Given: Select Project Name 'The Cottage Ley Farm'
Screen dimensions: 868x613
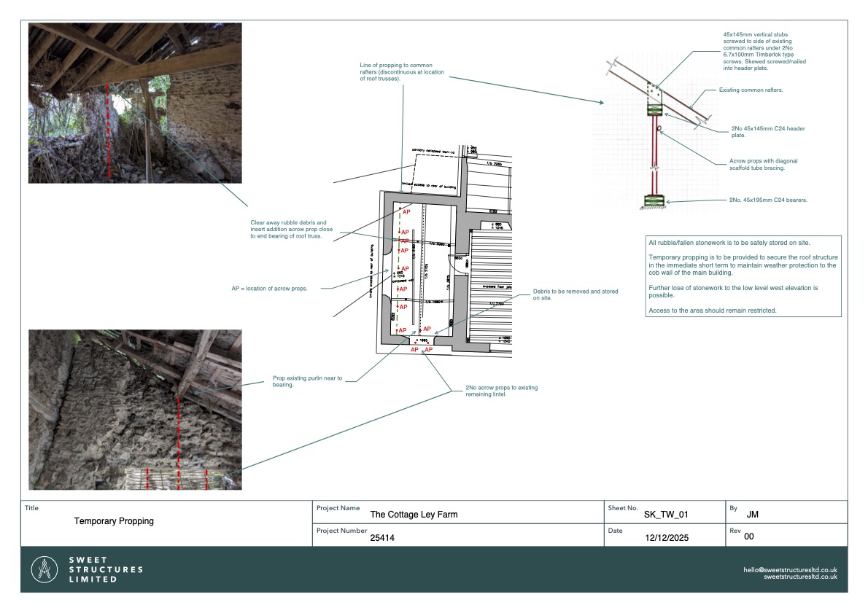Looking at the screenshot, I should 414,515.
